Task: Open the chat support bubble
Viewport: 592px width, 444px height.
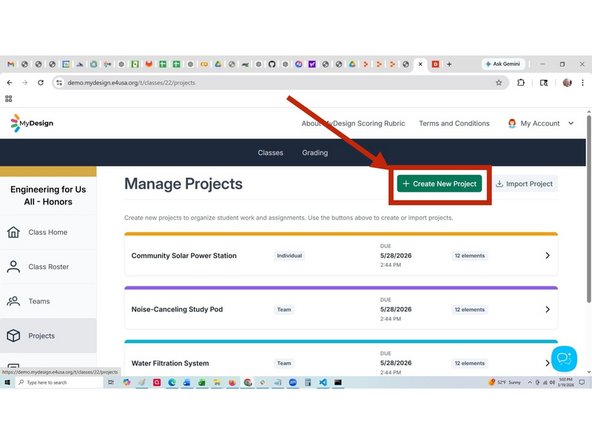Action: click(x=564, y=358)
